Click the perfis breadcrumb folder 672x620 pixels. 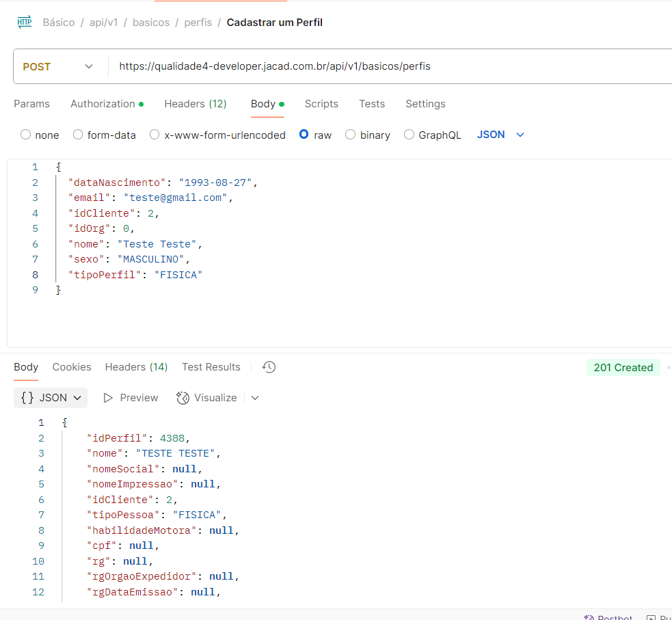[198, 23]
